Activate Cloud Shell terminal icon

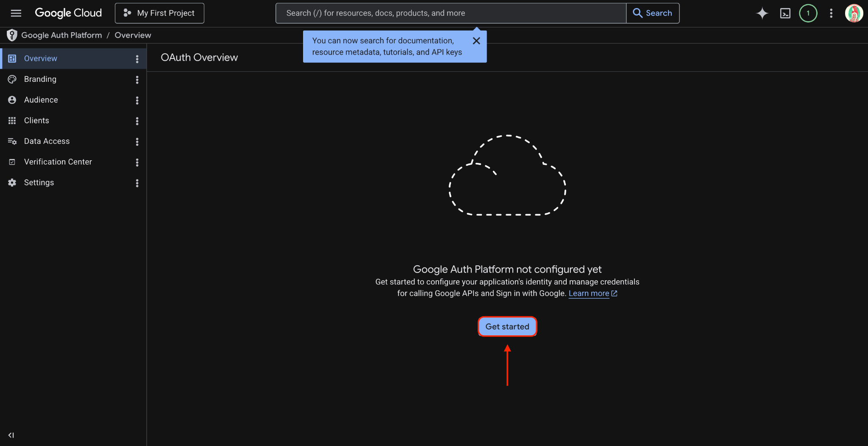(x=785, y=13)
